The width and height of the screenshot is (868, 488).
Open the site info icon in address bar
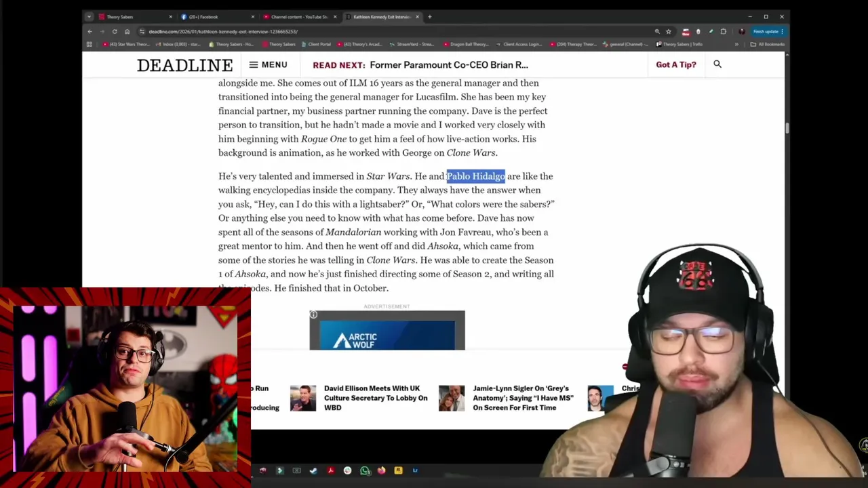pos(142,31)
